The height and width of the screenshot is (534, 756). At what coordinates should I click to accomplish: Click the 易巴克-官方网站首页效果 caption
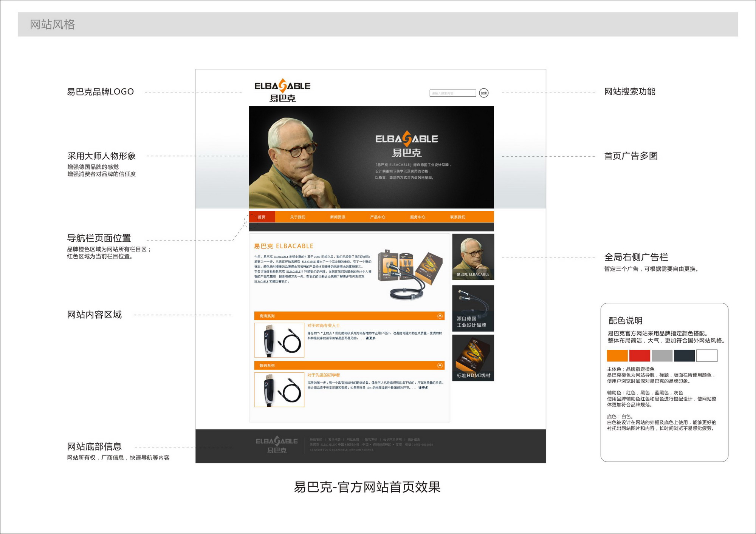click(x=367, y=487)
